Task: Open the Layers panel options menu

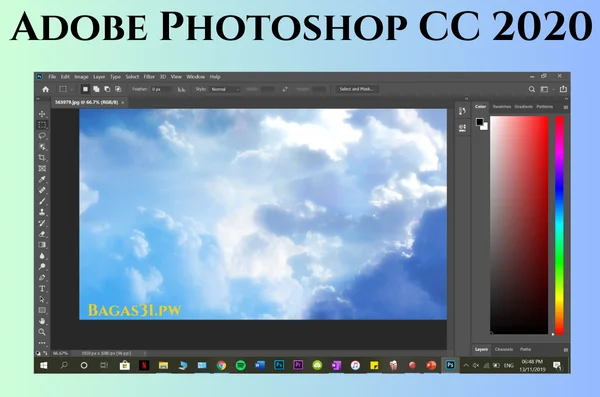Action: (x=566, y=350)
